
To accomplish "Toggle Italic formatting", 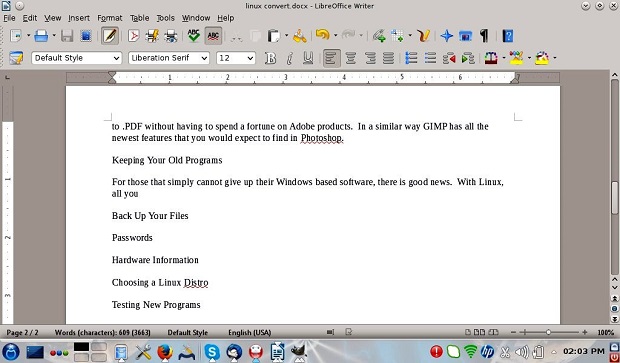I will [289, 58].
